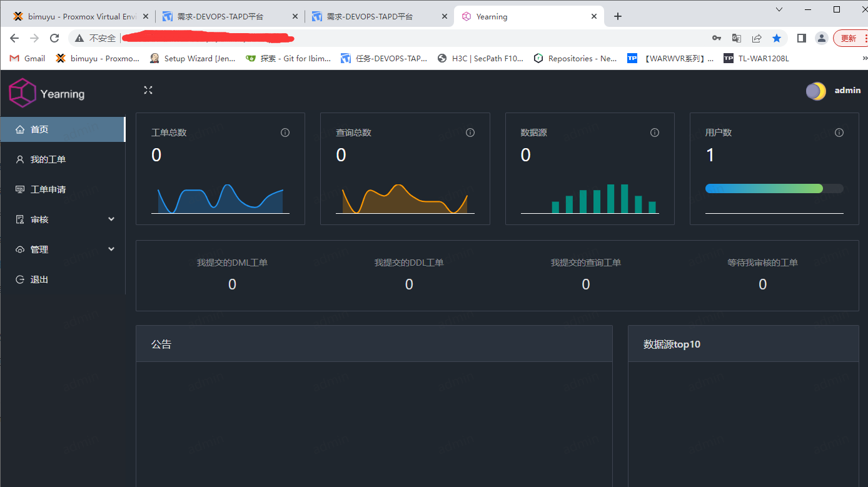Go to 首页 in the sidebar
868x487 pixels.
click(x=63, y=129)
